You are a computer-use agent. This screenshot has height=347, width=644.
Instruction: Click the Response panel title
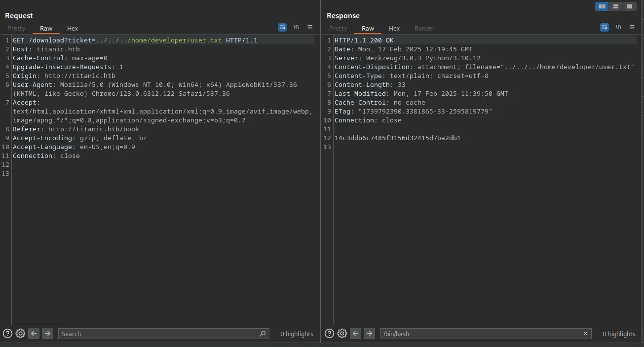[x=343, y=16]
